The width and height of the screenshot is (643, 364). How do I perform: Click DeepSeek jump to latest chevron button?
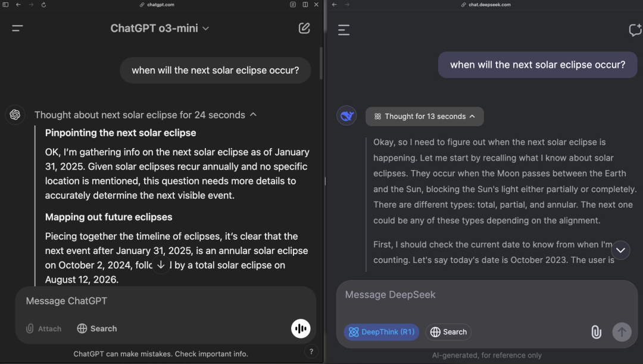coord(620,250)
